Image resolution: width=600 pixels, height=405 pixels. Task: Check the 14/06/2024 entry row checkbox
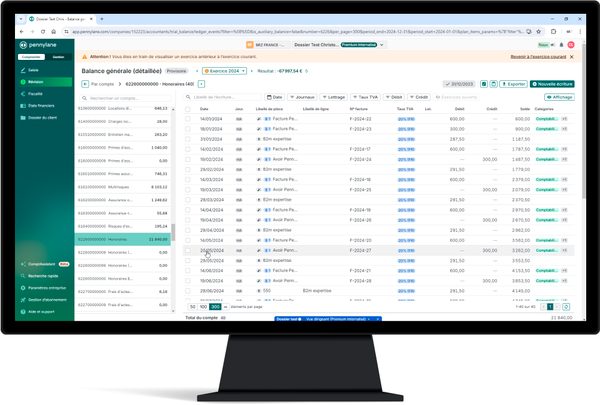pos(188,271)
